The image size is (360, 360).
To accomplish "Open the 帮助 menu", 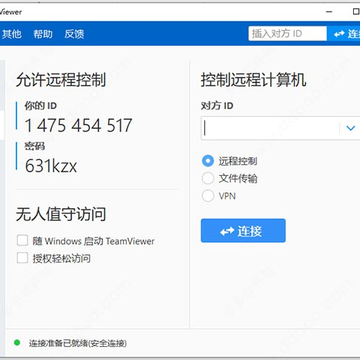I will [43, 34].
